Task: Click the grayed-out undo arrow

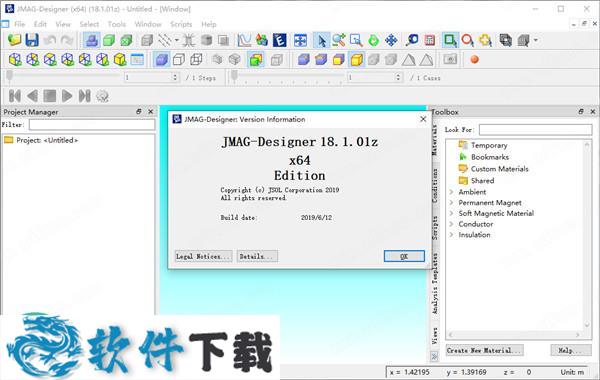Action: pyautogui.click(x=50, y=40)
